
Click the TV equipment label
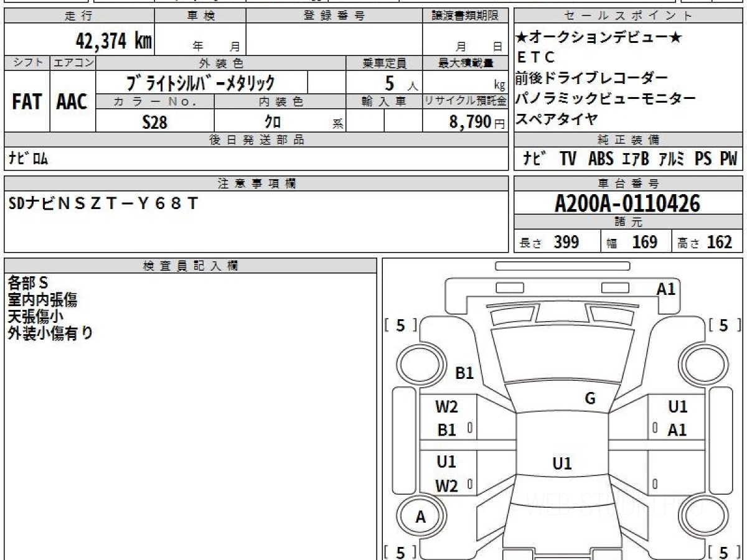point(568,159)
